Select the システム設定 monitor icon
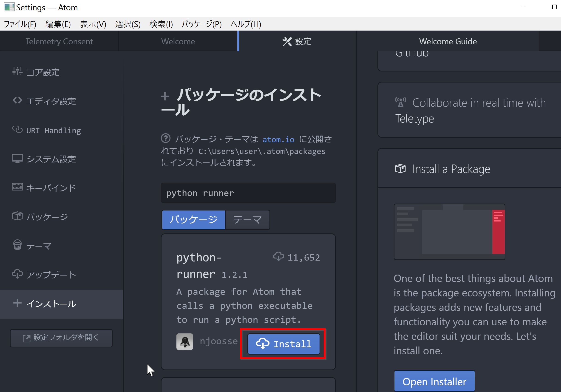 click(17, 159)
